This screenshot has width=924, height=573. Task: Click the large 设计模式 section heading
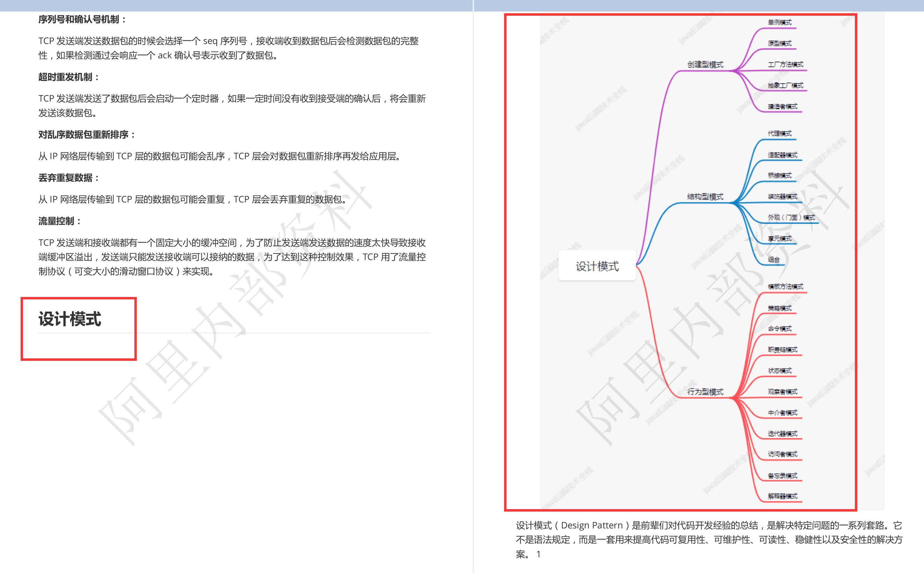click(x=70, y=319)
